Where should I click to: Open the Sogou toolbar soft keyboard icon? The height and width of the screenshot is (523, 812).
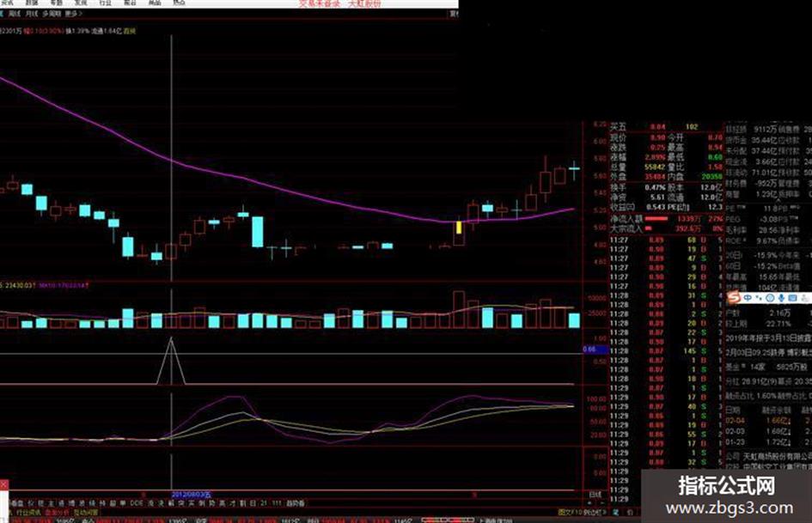pos(792,298)
